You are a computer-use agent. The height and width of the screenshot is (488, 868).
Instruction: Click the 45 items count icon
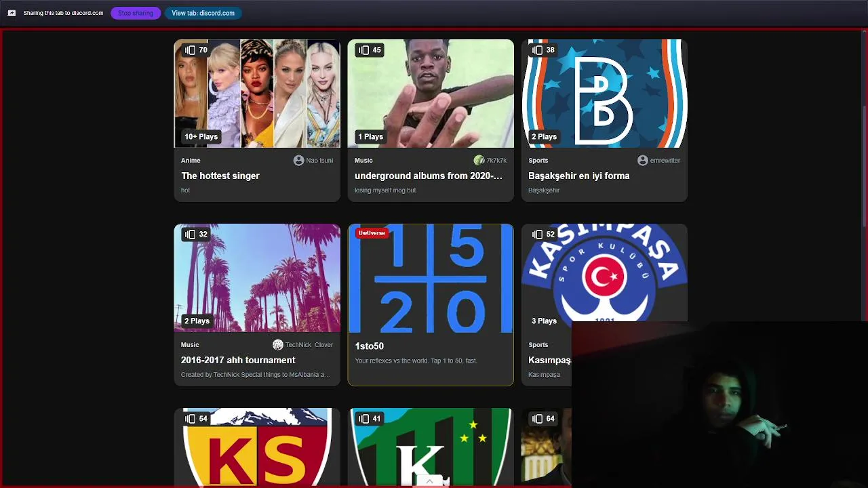(363, 50)
